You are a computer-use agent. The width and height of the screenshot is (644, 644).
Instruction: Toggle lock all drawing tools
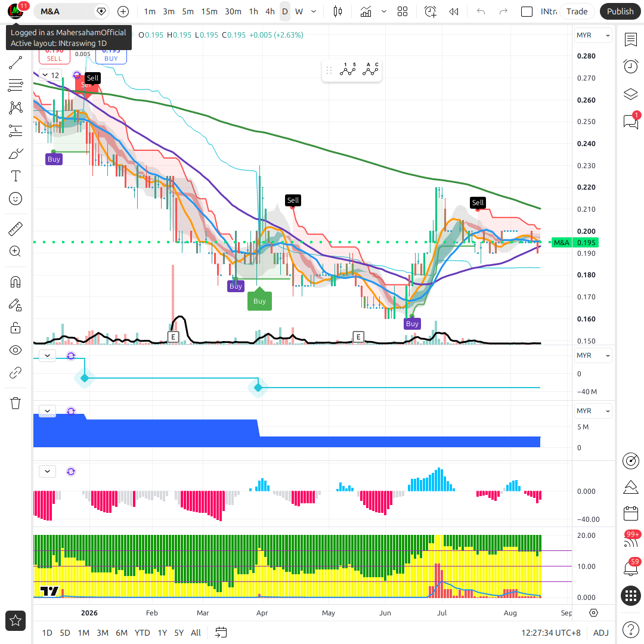16,328
